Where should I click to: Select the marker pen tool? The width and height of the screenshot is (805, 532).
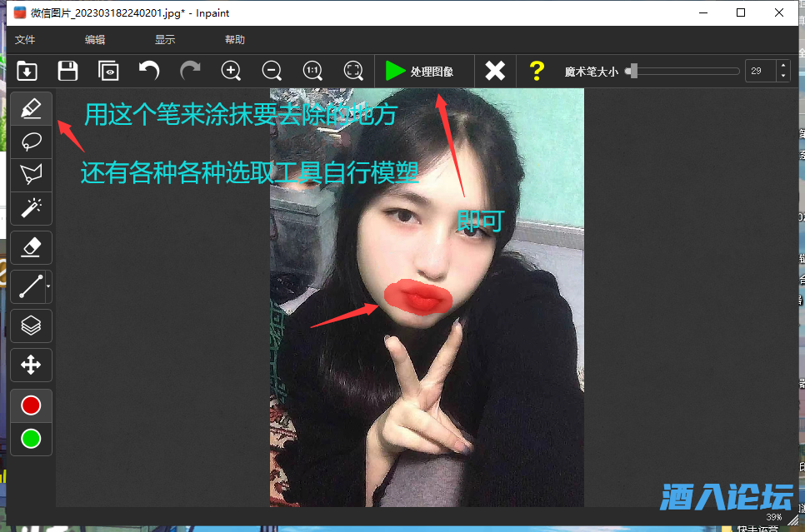[31, 107]
